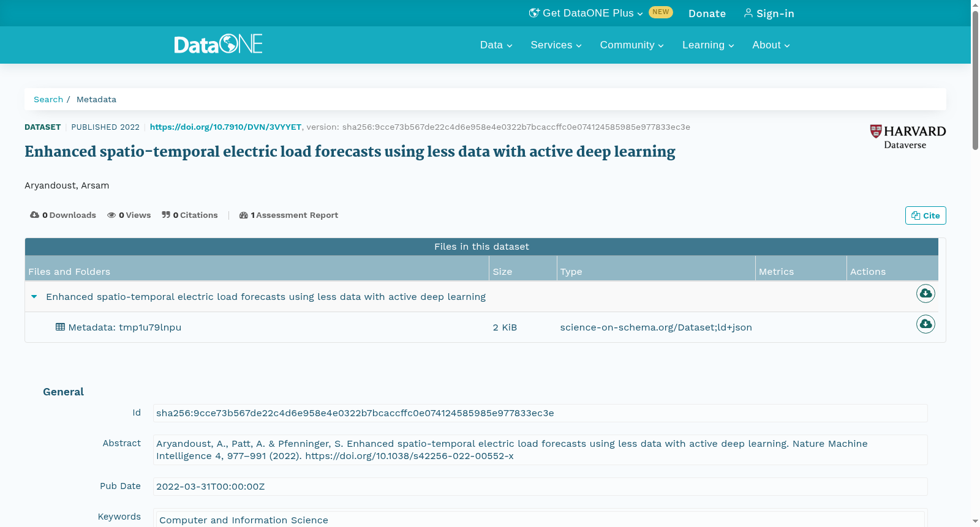Open the 1 Assessment Report link
Screen dimensions: 980x527
click(x=288, y=215)
